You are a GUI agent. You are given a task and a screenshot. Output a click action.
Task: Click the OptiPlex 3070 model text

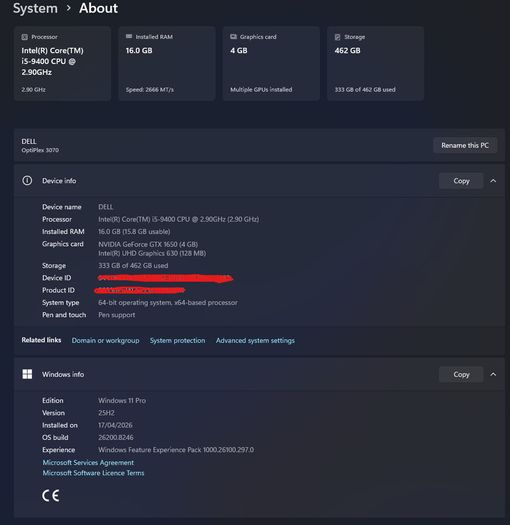coord(40,150)
